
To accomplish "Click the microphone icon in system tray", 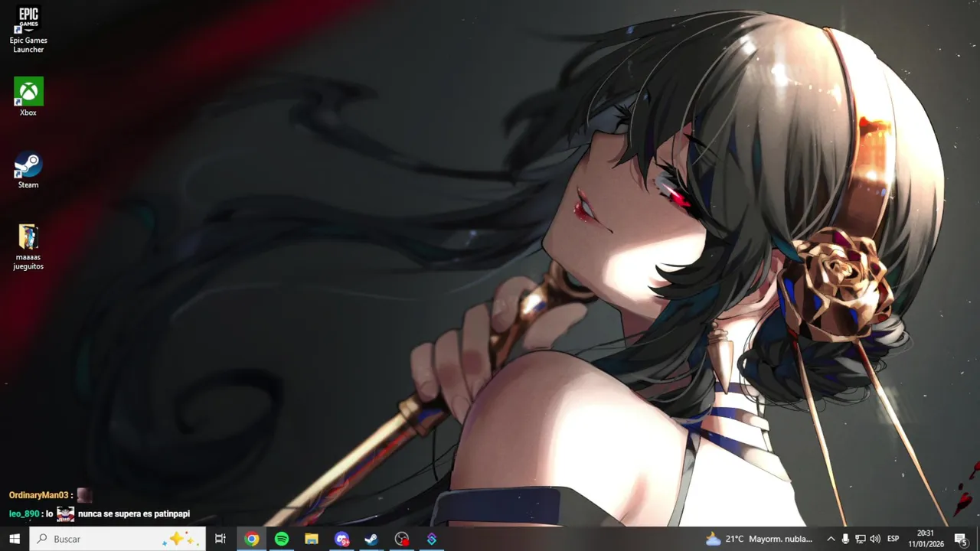I will click(845, 539).
